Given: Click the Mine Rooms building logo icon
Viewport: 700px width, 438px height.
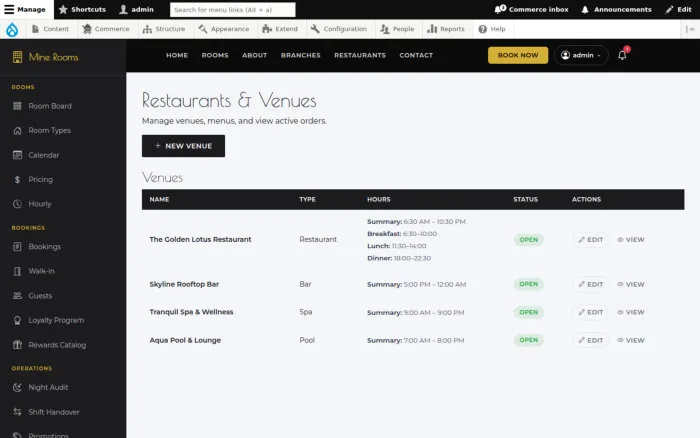Looking at the screenshot, I should (17, 57).
